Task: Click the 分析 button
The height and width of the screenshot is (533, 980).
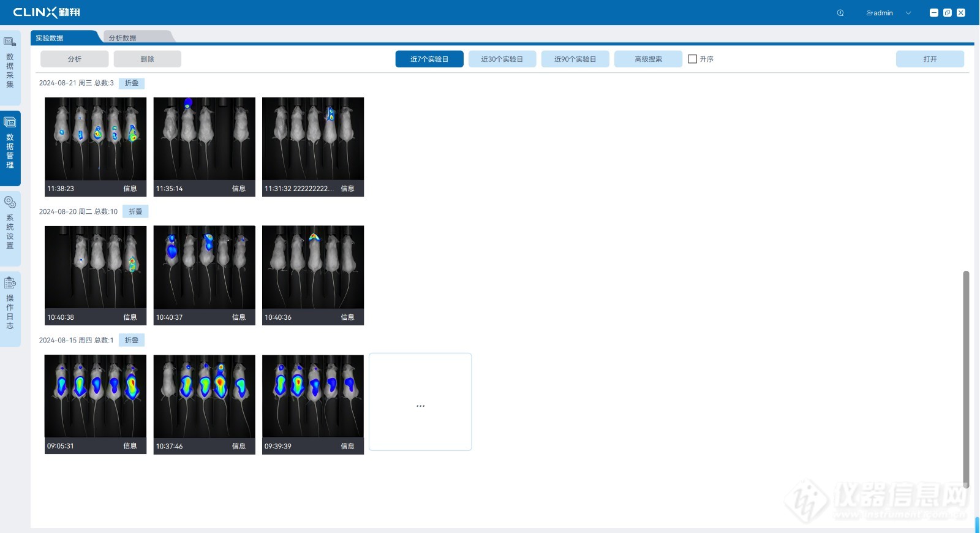Action: 75,59
